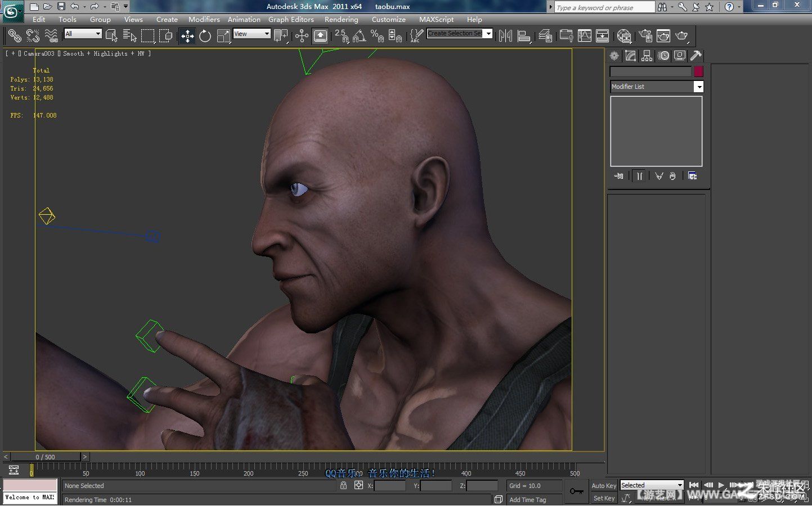The image size is (812, 506).
Task: Click the New Scene icon in the quick access toolbar
Action: click(x=34, y=7)
